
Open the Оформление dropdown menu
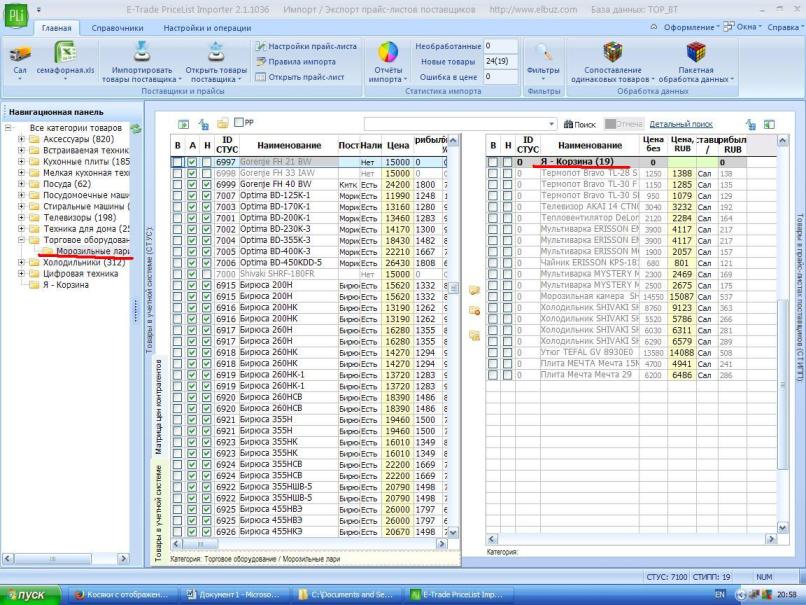(691, 27)
